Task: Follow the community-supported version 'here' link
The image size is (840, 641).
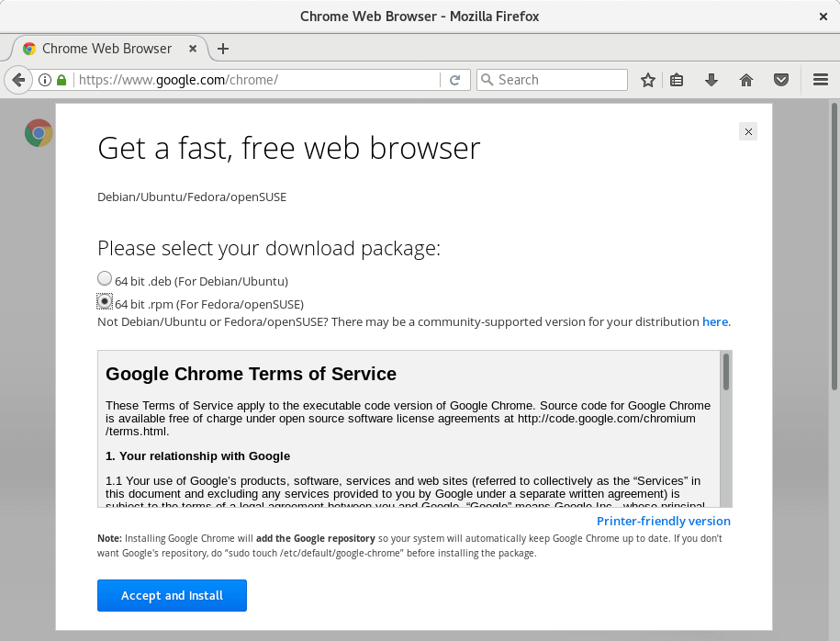Action: (714, 321)
